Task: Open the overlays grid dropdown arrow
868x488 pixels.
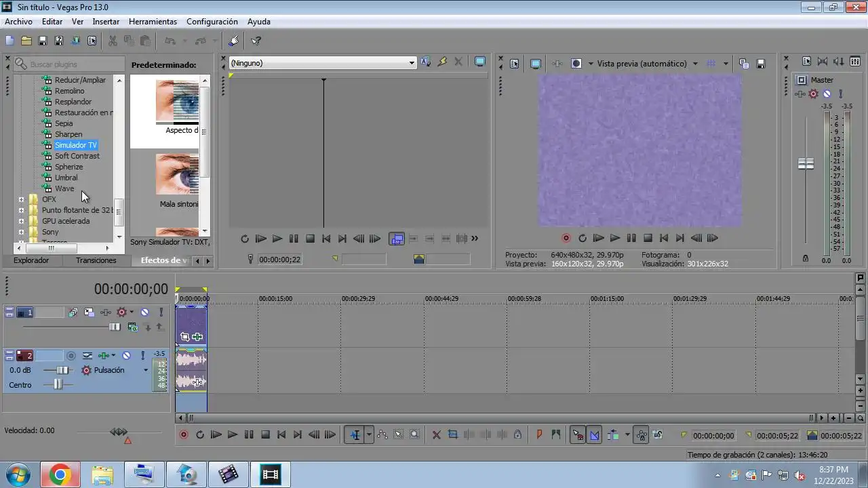Action: click(726, 64)
